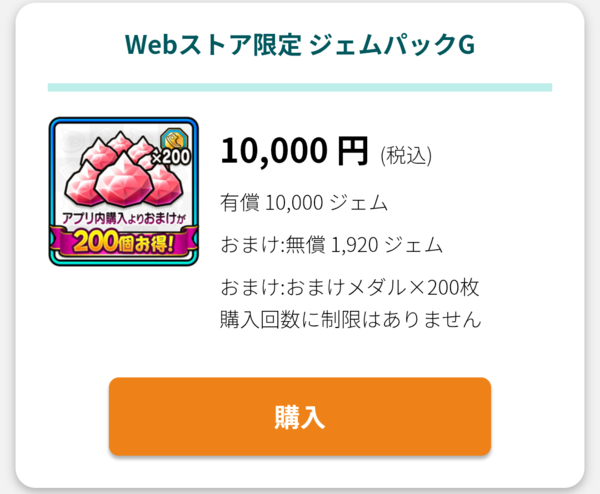Select the Webストア限定 title text
This screenshot has width=600, height=494.
(x=213, y=45)
